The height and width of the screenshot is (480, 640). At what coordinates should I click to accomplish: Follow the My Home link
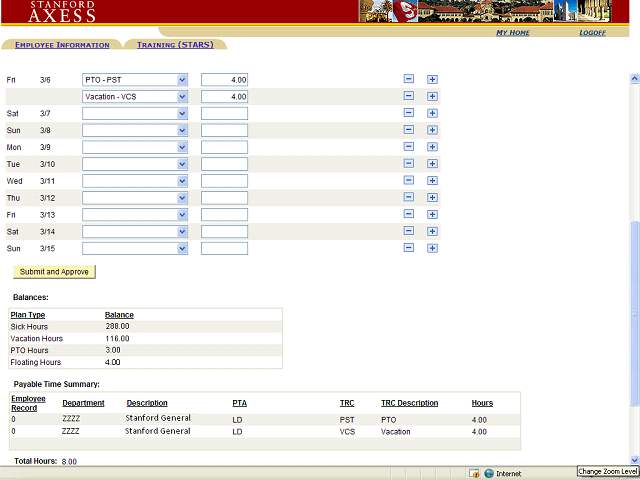point(513,33)
